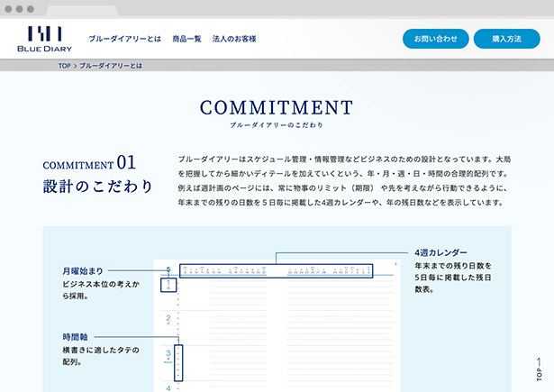
Task: Click the boxed time axis in diary
Action: point(178,363)
